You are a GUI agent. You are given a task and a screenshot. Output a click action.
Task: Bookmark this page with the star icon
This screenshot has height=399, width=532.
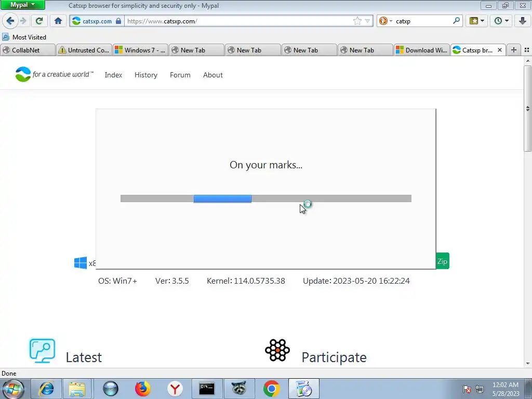pos(357,21)
